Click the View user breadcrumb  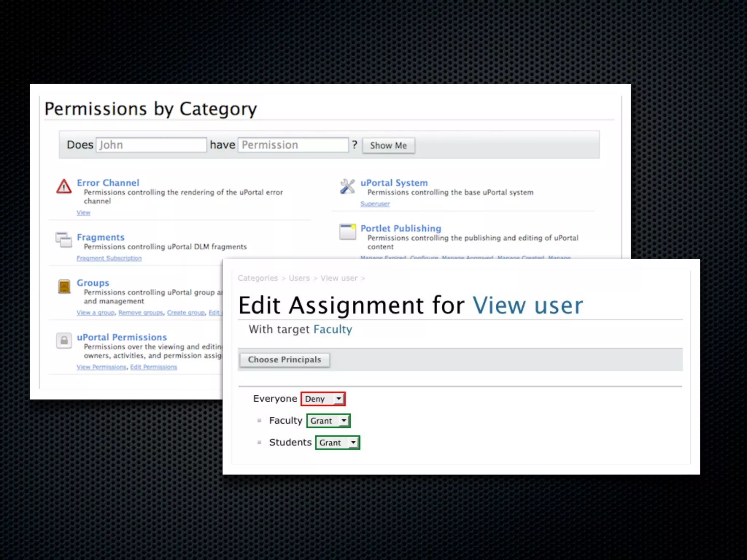(x=339, y=278)
